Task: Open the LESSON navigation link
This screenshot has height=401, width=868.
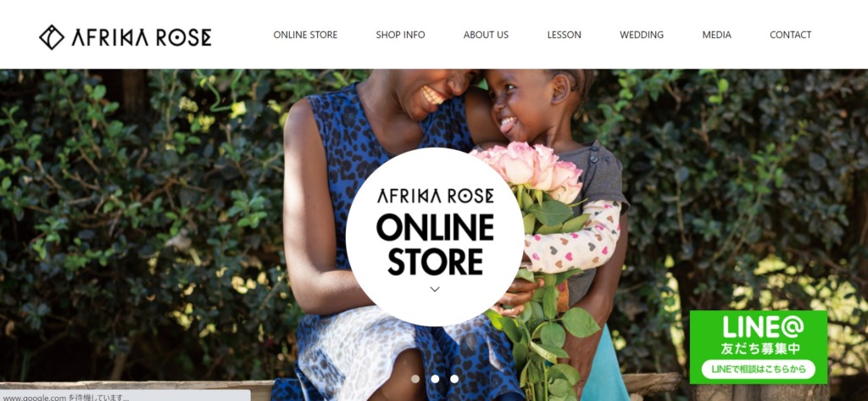Action: coord(564,35)
